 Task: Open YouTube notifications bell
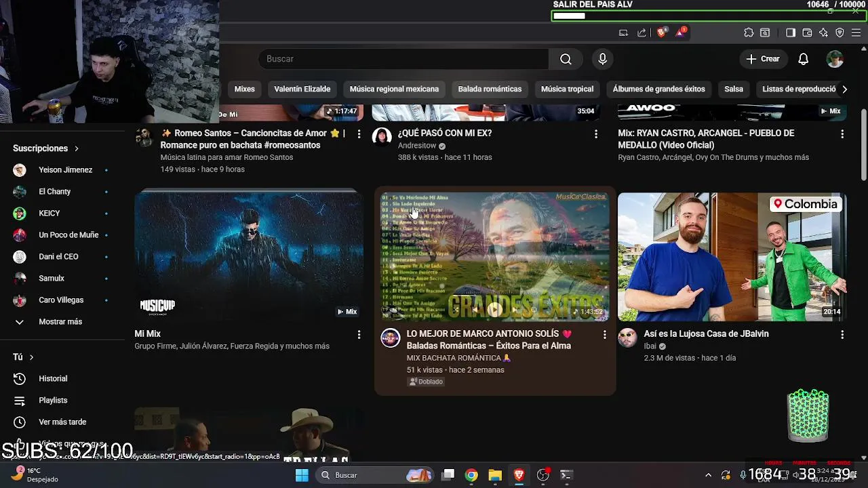point(803,59)
